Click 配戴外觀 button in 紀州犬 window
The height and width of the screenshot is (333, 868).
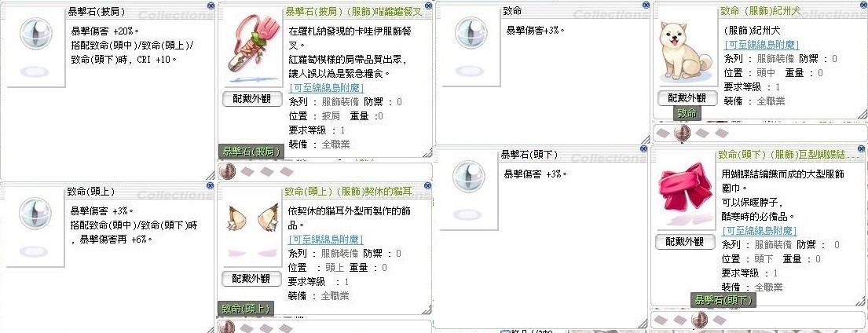tap(687, 98)
